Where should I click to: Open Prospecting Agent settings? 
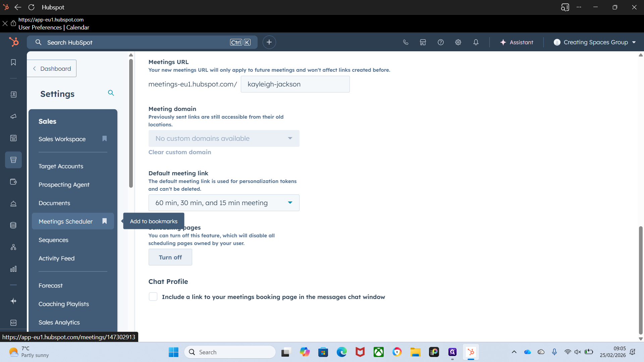[x=64, y=185]
